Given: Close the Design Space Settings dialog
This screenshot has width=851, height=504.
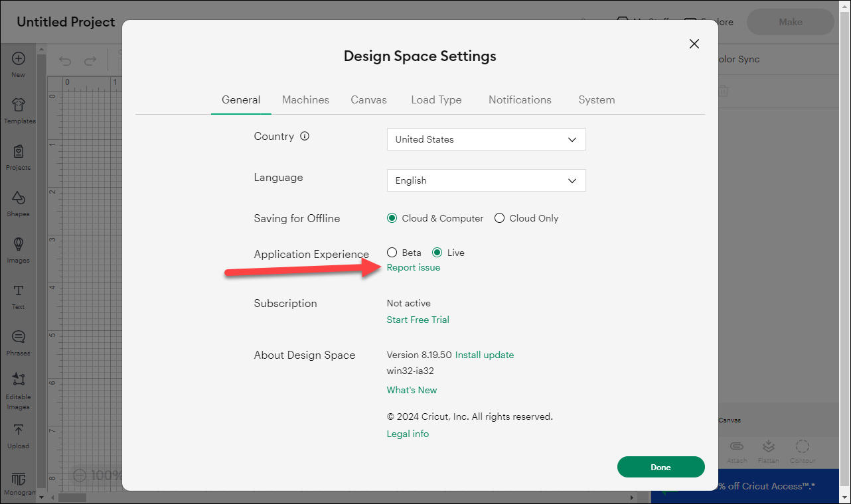Looking at the screenshot, I should 694,44.
